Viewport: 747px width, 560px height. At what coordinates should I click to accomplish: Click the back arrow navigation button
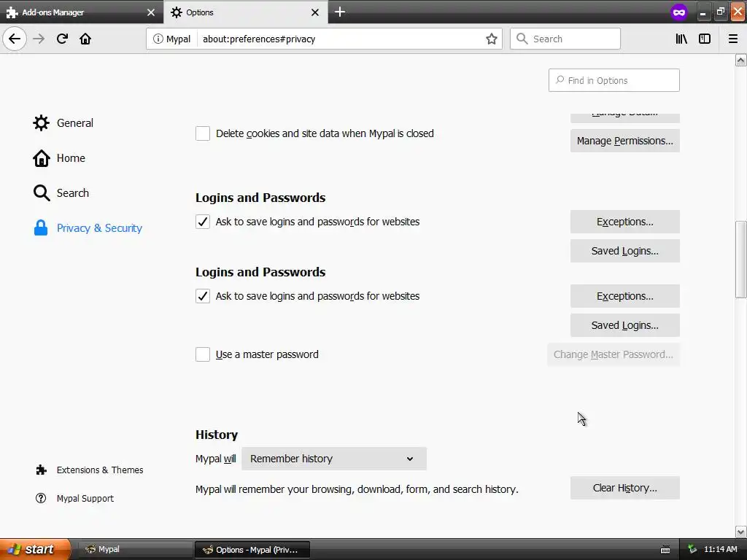click(15, 39)
